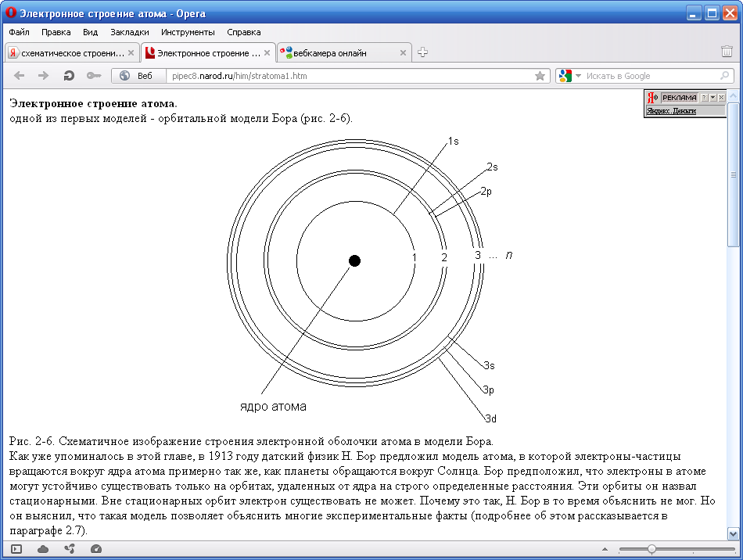Click the heading 'Электронное строение атома.'
Screen dimensions: 743x560
click(x=93, y=103)
